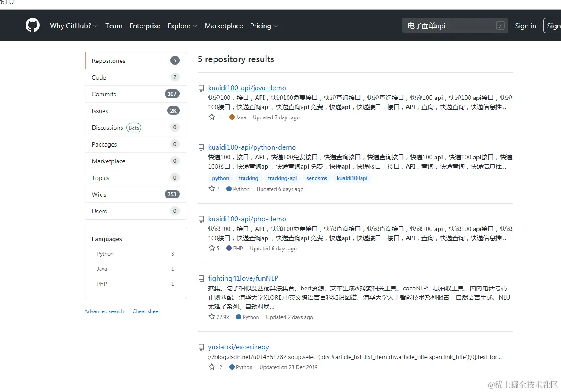Click the python topic tag
Screen dimensions: 561x392
221,178
